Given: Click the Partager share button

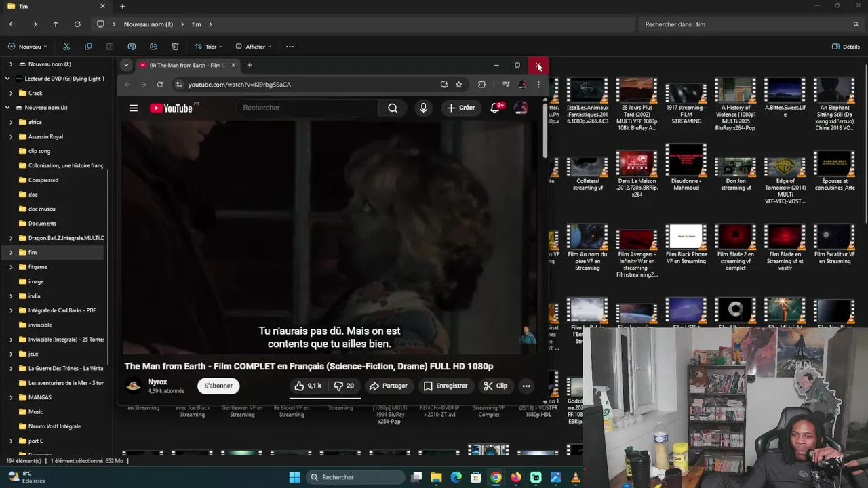Looking at the screenshot, I should 389,386.
